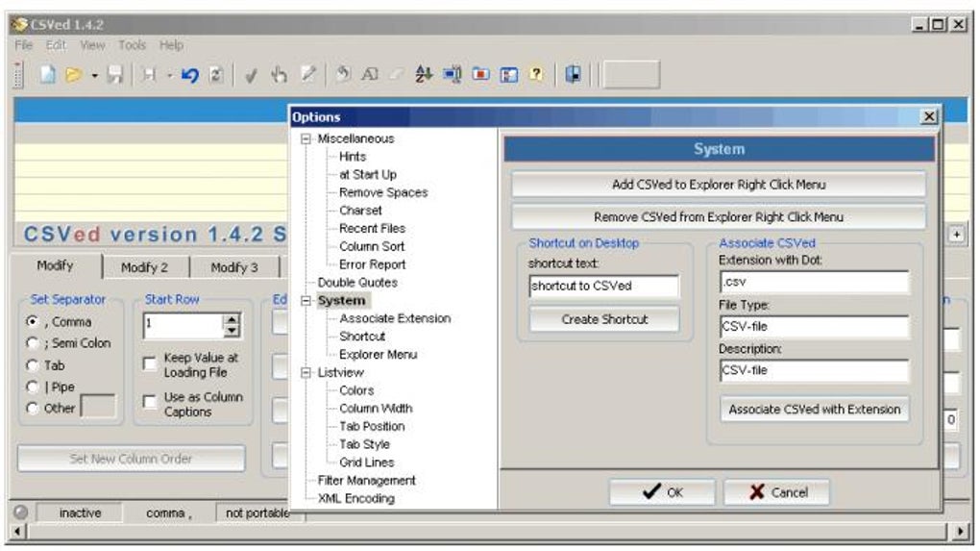
Task: Open the Edit menu
Action: coord(56,45)
